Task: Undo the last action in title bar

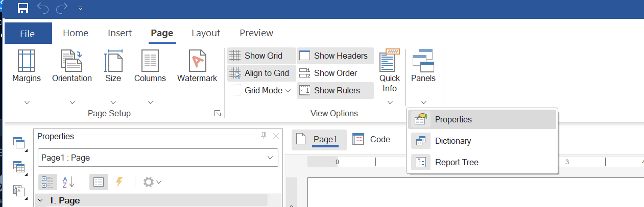Action: 43,8
